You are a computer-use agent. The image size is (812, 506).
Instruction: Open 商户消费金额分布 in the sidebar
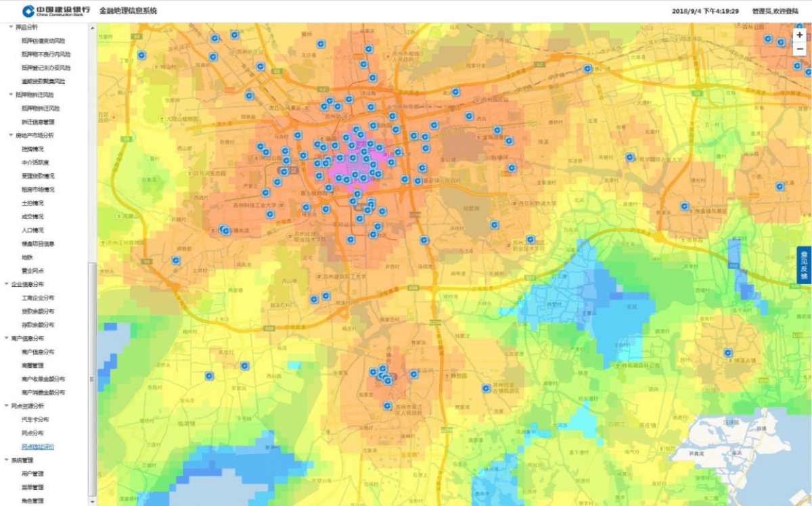[43, 392]
